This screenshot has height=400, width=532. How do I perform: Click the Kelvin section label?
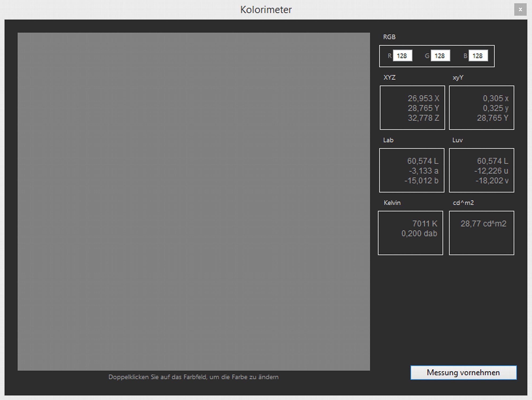coord(392,203)
